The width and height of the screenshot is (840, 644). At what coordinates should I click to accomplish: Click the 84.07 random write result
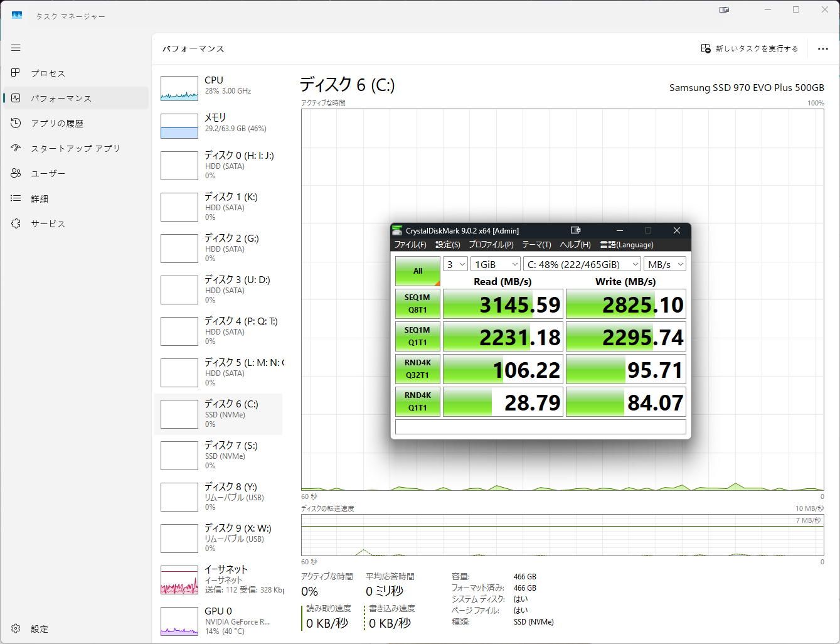(x=626, y=402)
